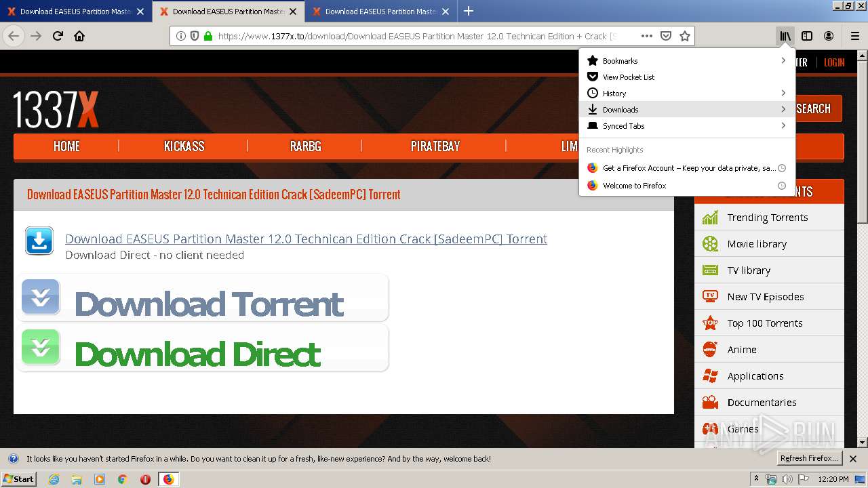Open site information icon in address bar
The height and width of the screenshot is (488, 868).
[x=181, y=36]
